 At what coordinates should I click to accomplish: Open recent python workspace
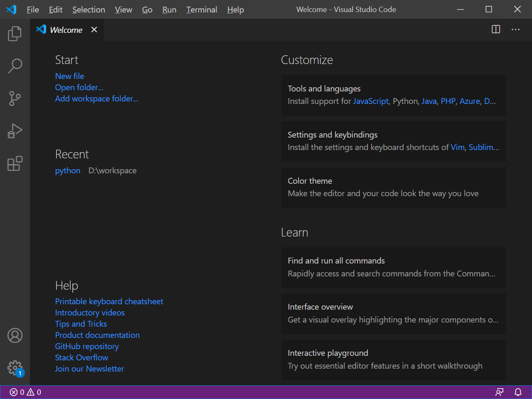tap(68, 170)
